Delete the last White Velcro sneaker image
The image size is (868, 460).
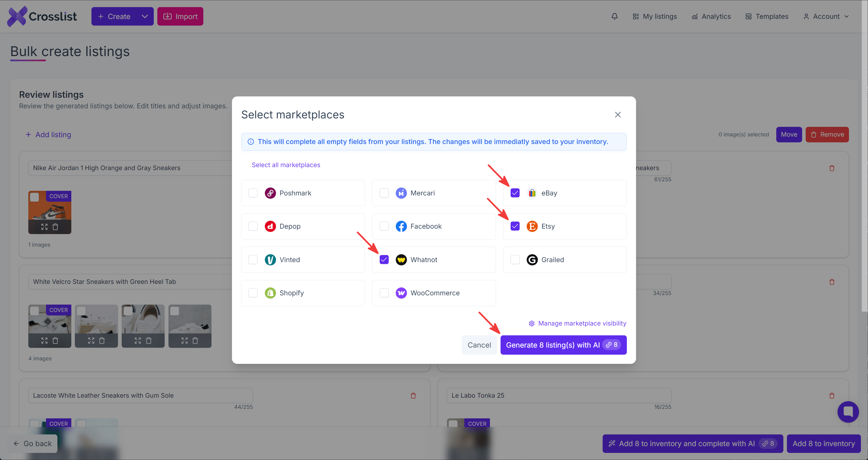tap(195, 341)
